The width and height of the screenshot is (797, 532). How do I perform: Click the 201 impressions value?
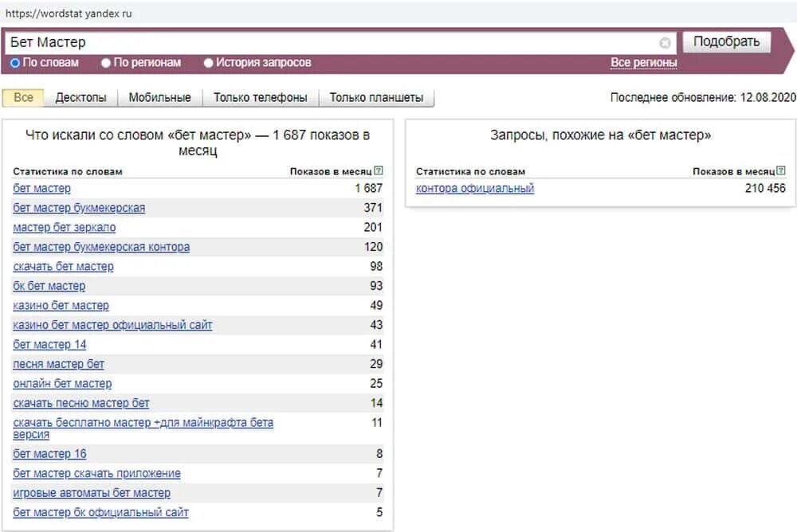click(x=373, y=228)
